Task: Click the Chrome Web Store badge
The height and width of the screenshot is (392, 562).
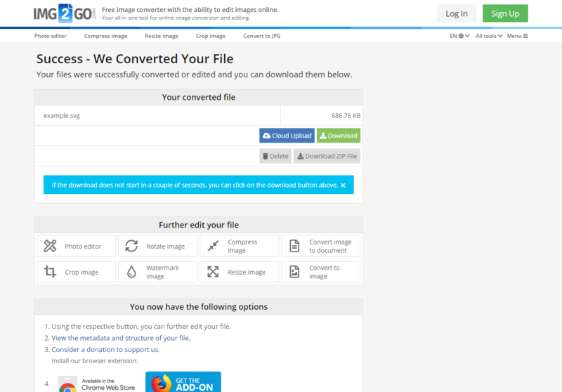Action: [x=97, y=384]
